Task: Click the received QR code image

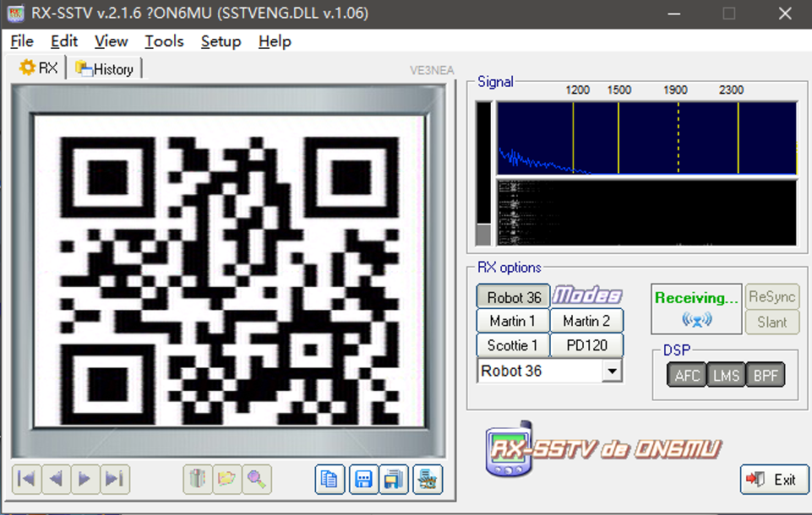Action: pyautogui.click(x=230, y=272)
